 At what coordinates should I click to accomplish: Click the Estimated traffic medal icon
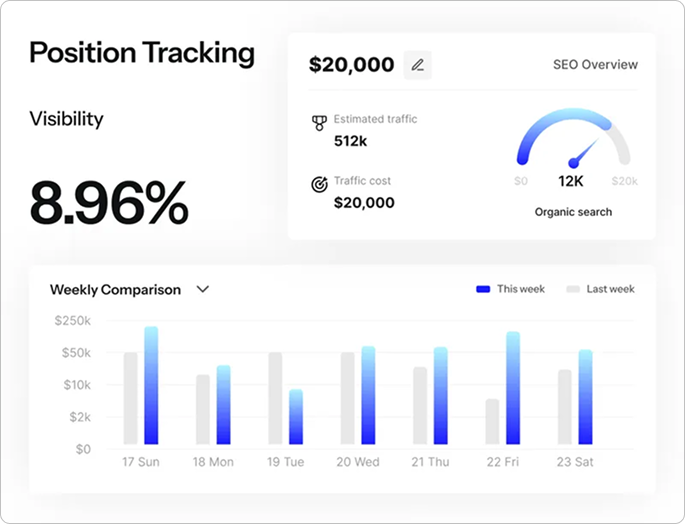pyautogui.click(x=319, y=124)
